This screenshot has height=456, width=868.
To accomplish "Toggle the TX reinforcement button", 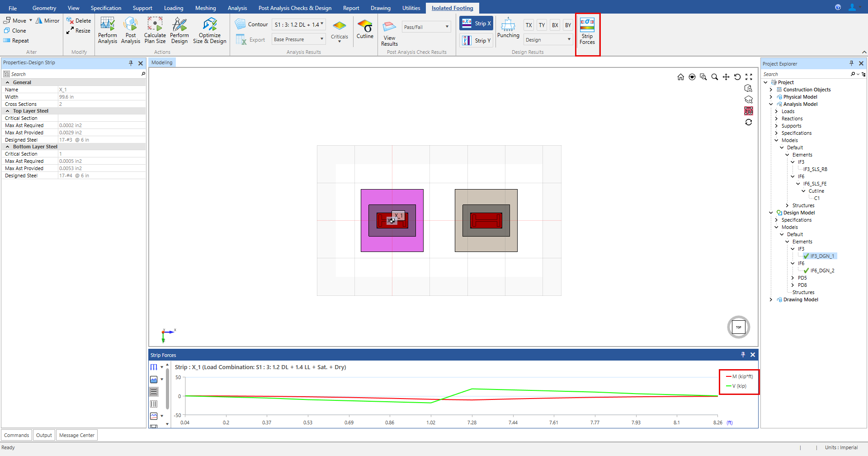I will pos(528,25).
